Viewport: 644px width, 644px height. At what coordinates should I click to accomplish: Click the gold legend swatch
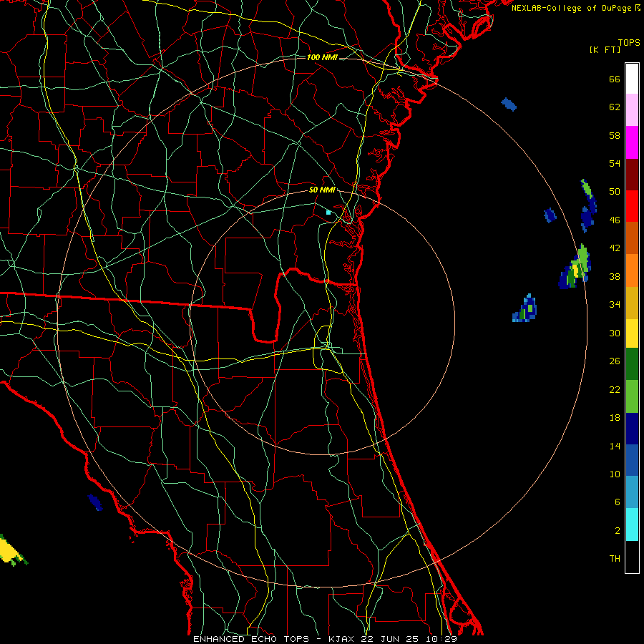coord(632,303)
